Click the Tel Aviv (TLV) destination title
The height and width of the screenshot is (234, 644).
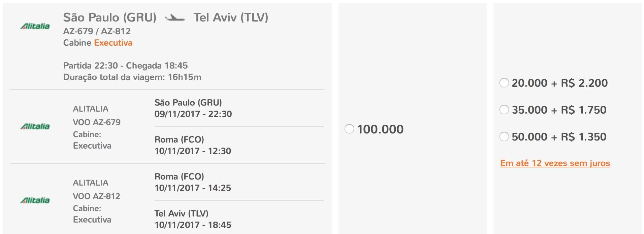231,17
